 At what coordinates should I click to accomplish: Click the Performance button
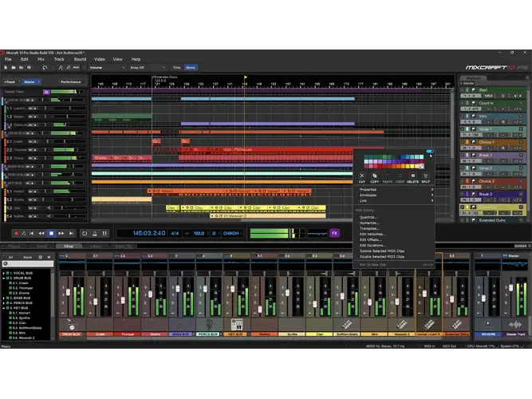(70, 82)
